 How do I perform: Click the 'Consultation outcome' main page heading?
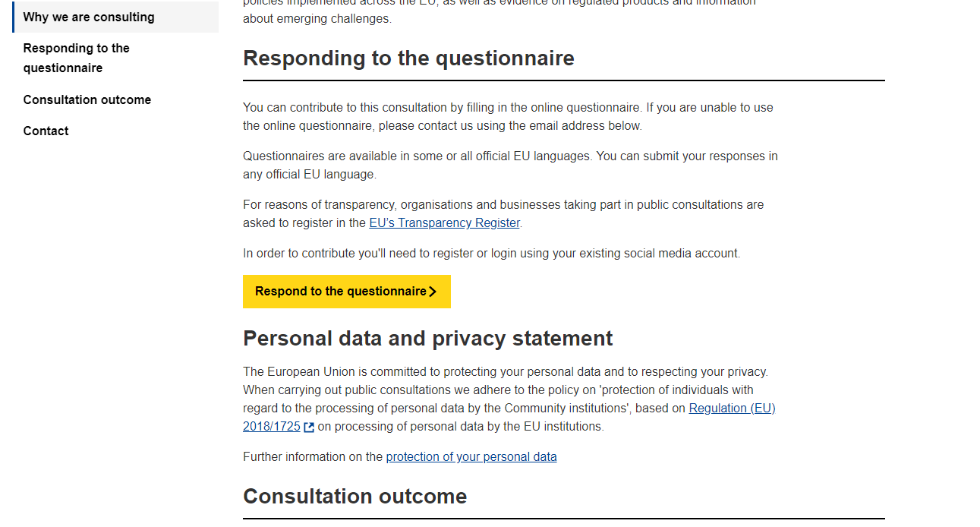(x=355, y=496)
